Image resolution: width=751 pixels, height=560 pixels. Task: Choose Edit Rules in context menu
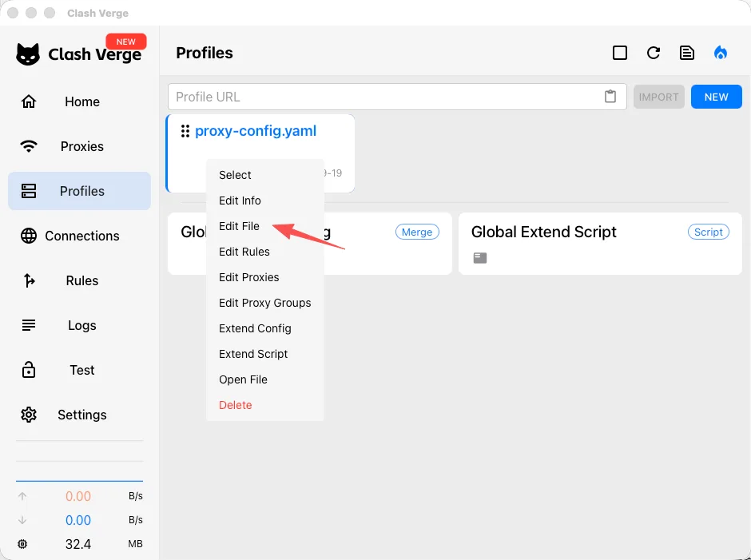tap(265, 252)
